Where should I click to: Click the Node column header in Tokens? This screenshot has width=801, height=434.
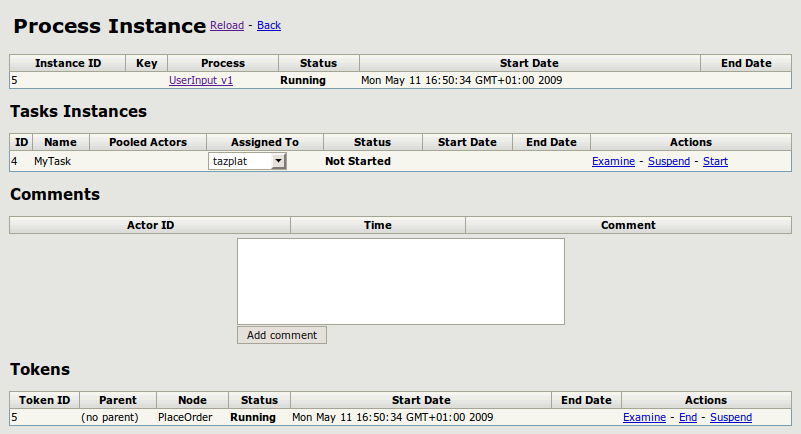(192, 400)
